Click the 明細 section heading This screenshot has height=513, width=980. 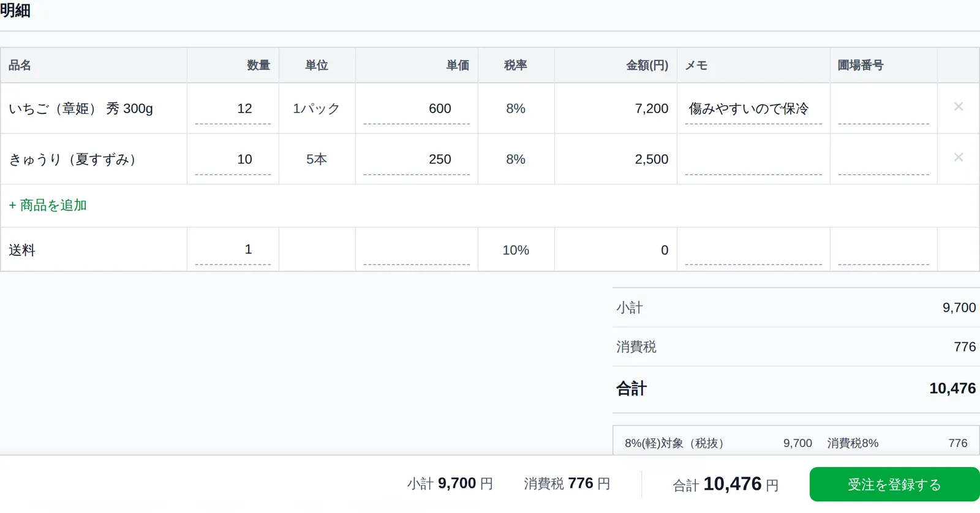[15, 10]
